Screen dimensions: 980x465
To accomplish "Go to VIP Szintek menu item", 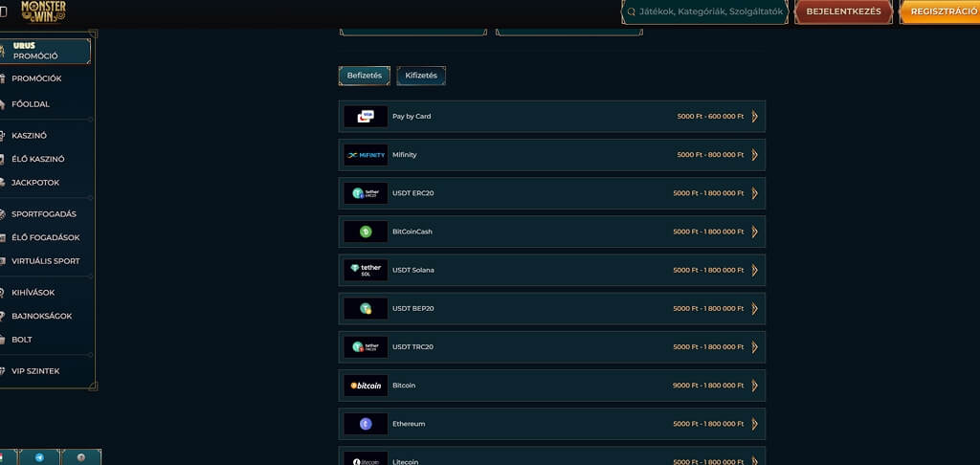I will coord(35,370).
